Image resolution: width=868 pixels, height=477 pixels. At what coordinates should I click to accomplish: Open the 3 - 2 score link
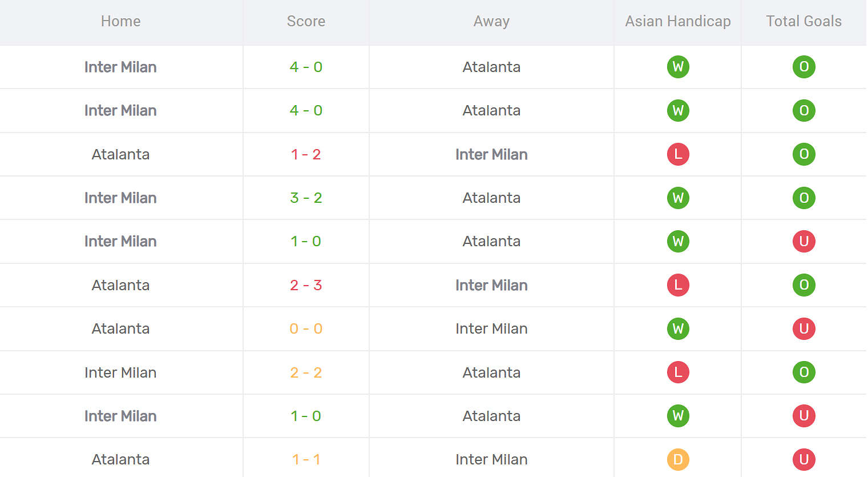pos(306,198)
